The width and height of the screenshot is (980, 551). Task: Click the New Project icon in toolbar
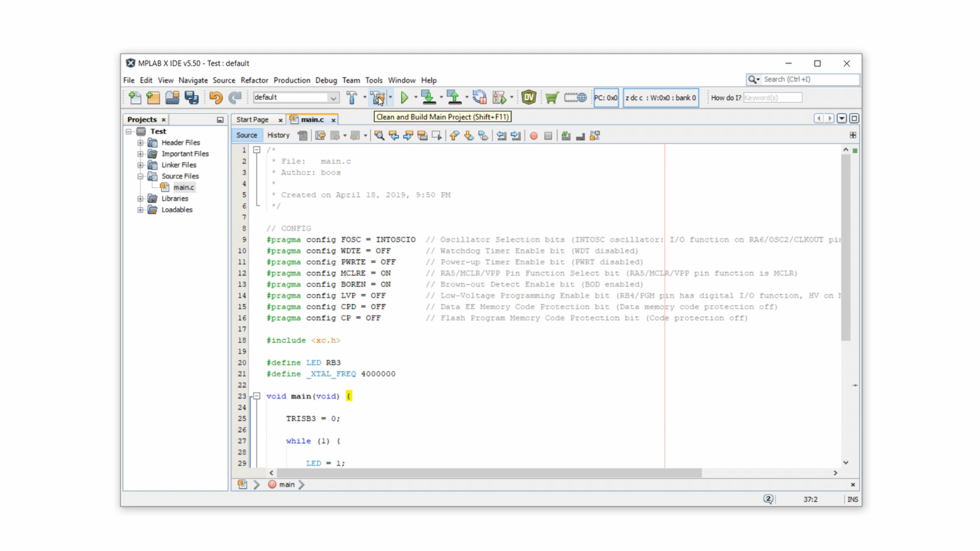click(x=153, y=98)
